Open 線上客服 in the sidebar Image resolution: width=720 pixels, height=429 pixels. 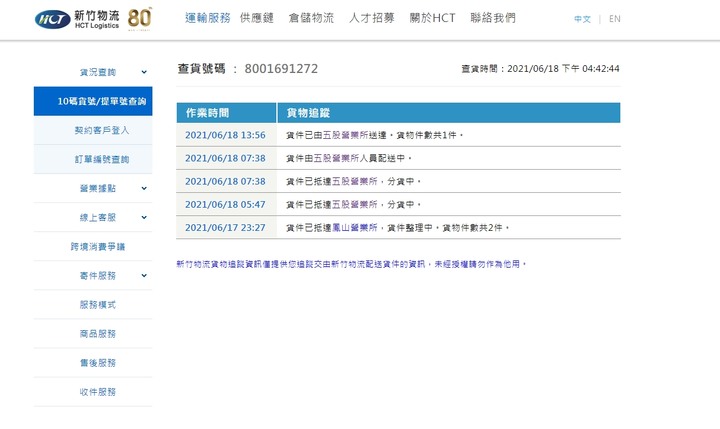[98, 217]
